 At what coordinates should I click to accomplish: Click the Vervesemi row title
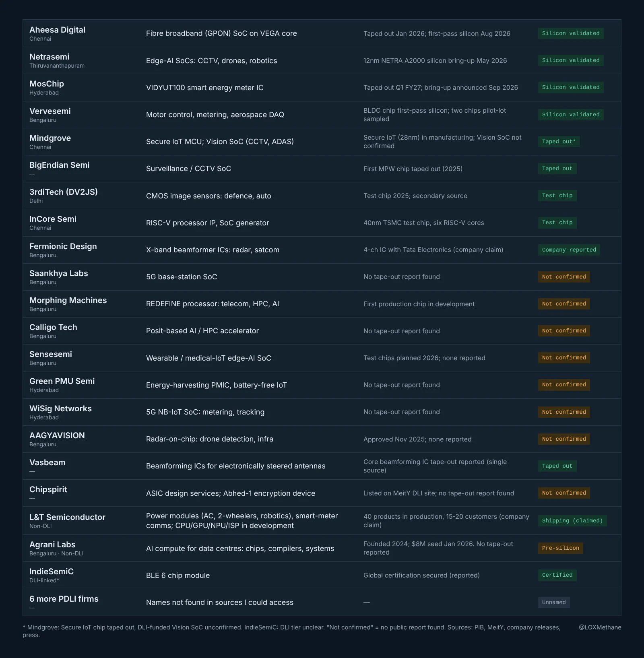coord(50,111)
